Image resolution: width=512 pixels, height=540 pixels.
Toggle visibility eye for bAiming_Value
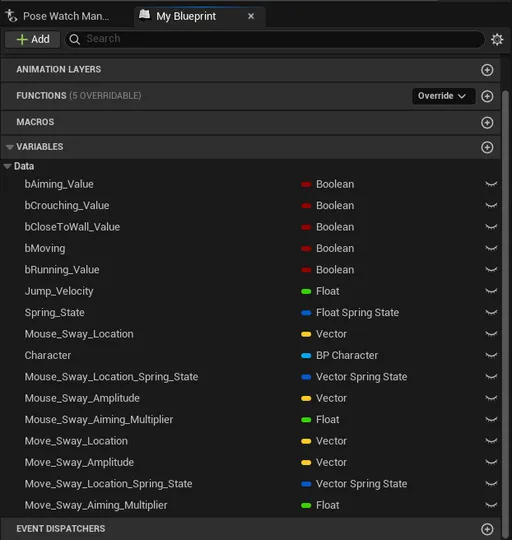tap(491, 184)
